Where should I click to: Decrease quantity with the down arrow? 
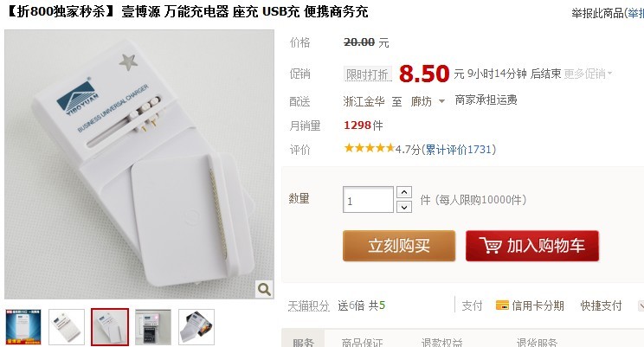[404, 207]
